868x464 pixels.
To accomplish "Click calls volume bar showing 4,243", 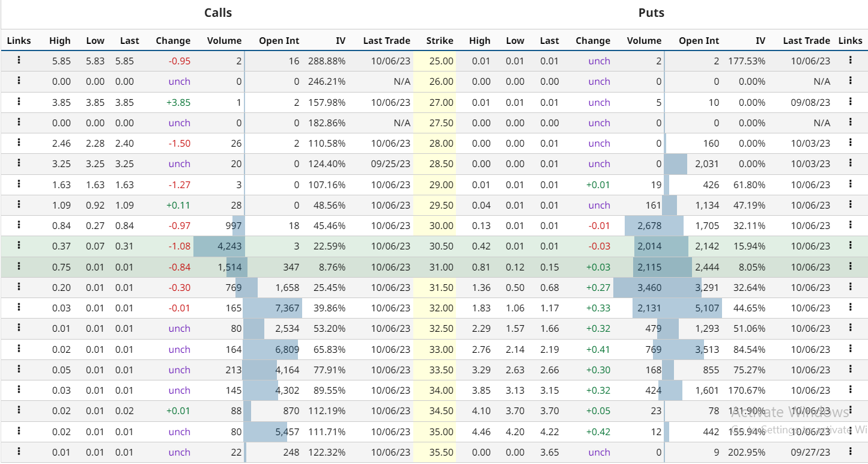I will 219,246.
